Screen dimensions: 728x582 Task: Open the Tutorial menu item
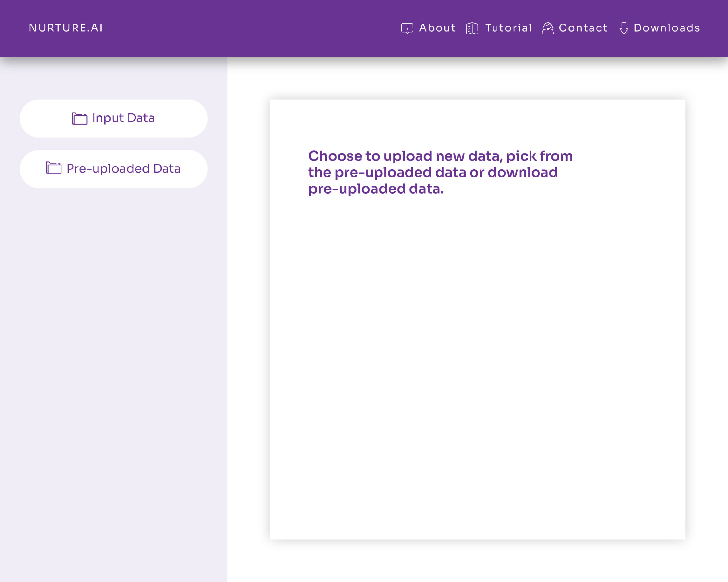point(508,28)
